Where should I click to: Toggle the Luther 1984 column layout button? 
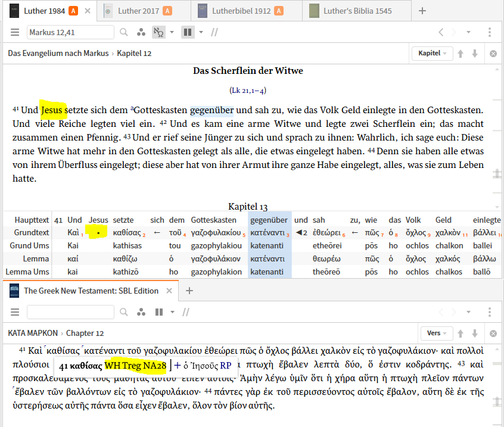[x=188, y=32]
